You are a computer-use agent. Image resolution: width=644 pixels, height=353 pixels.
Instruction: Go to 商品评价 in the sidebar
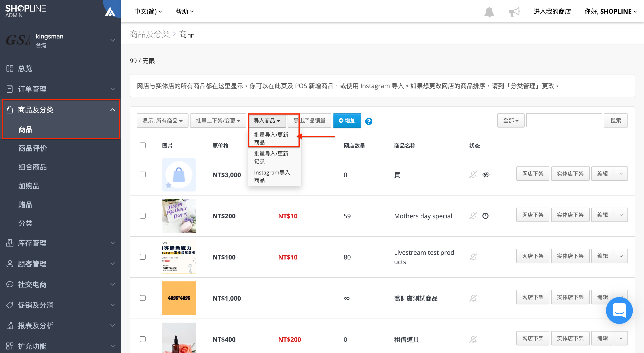tap(32, 148)
